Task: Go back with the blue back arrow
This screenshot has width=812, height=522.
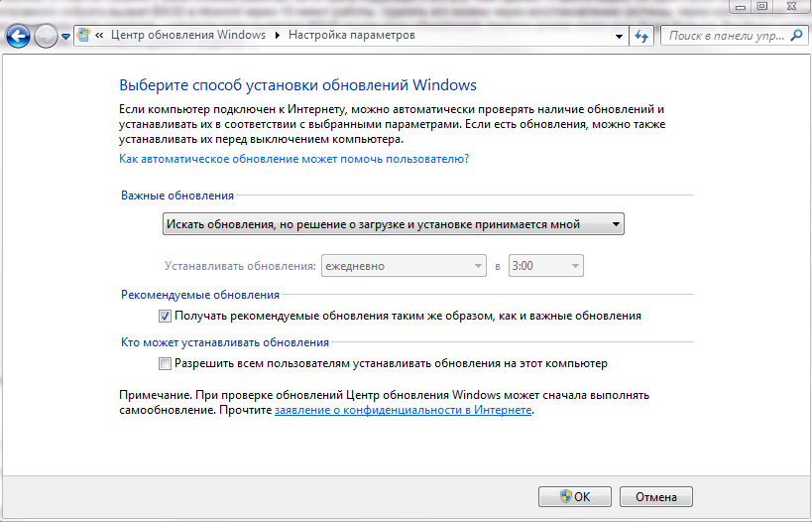Action: [x=18, y=37]
